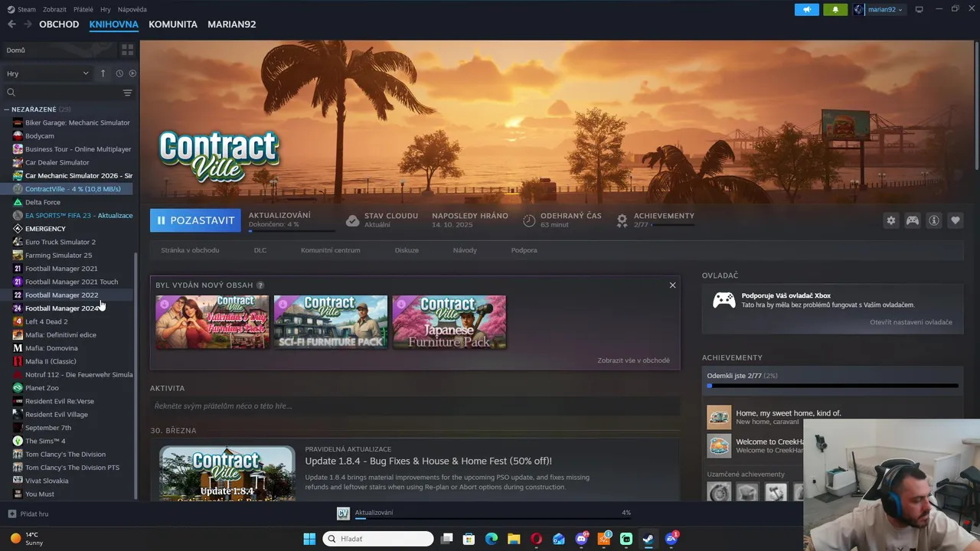Select Bodycam in the library
Viewport: 980px width, 551px height.
pyautogui.click(x=73, y=135)
